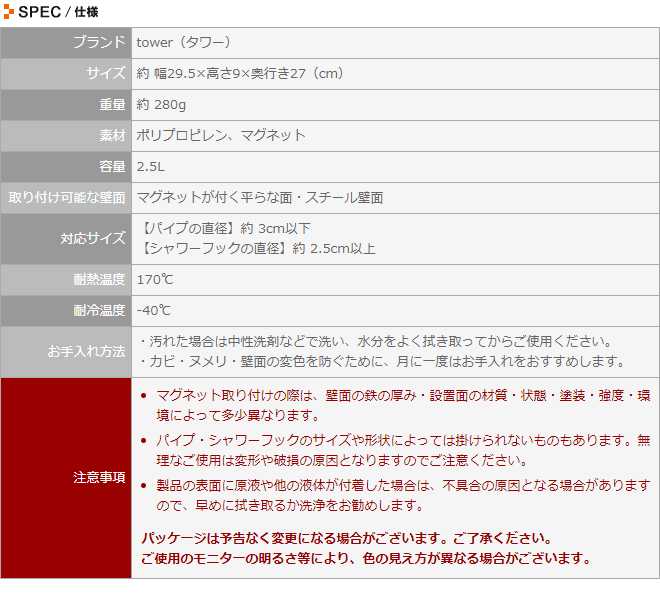Click the 'ブランド' row label
Image resolution: width=660 pixels, height=596 pixels.
[99, 43]
